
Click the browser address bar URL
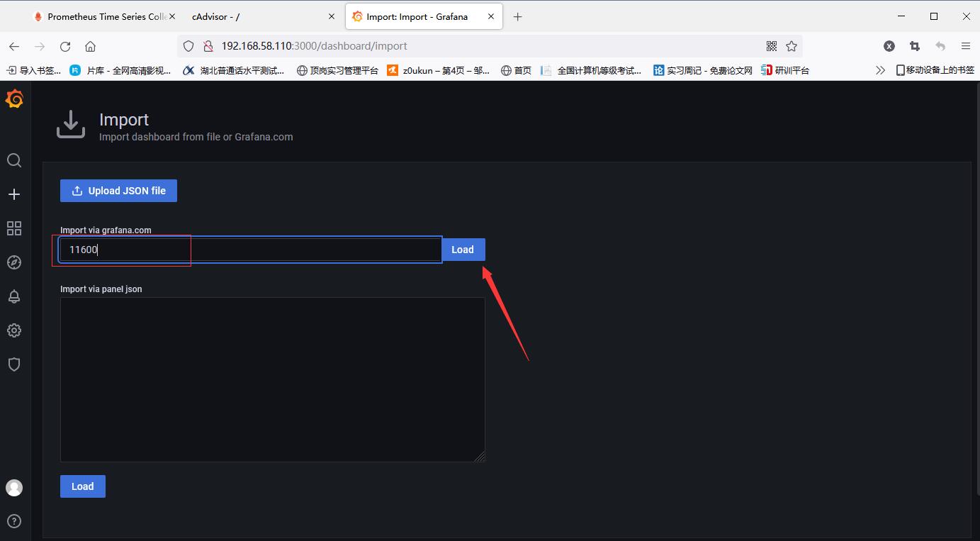tap(314, 46)
